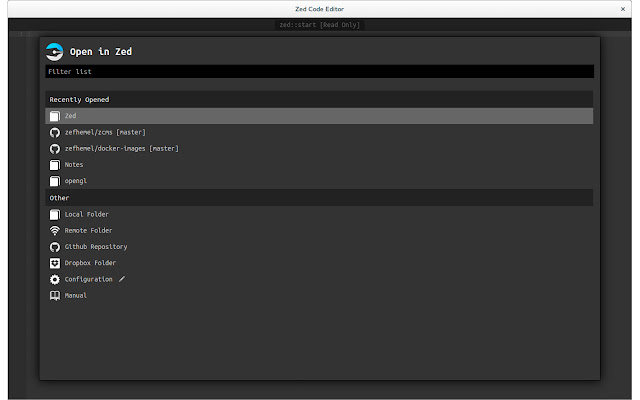640x400 pixels.
Task: Open the Manual entry
Action: pos(319,296)
